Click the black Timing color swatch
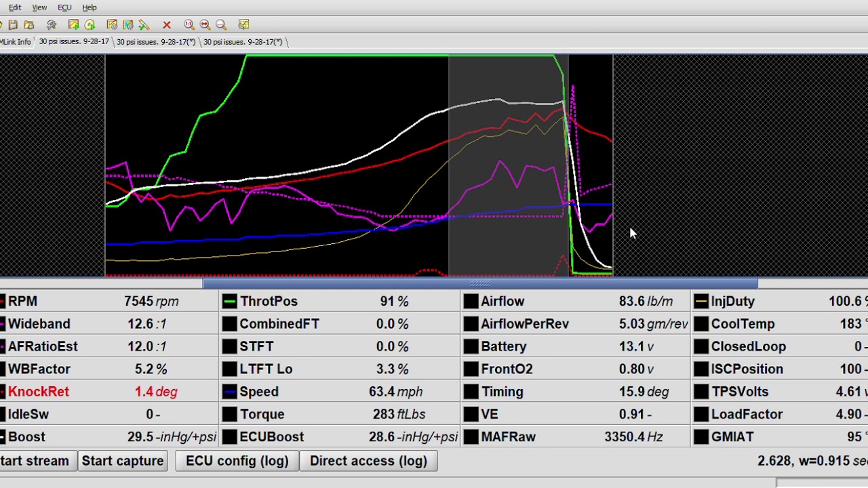Image resolution: width=868 pixels, height=488 pixels. (x=471, y=392)
